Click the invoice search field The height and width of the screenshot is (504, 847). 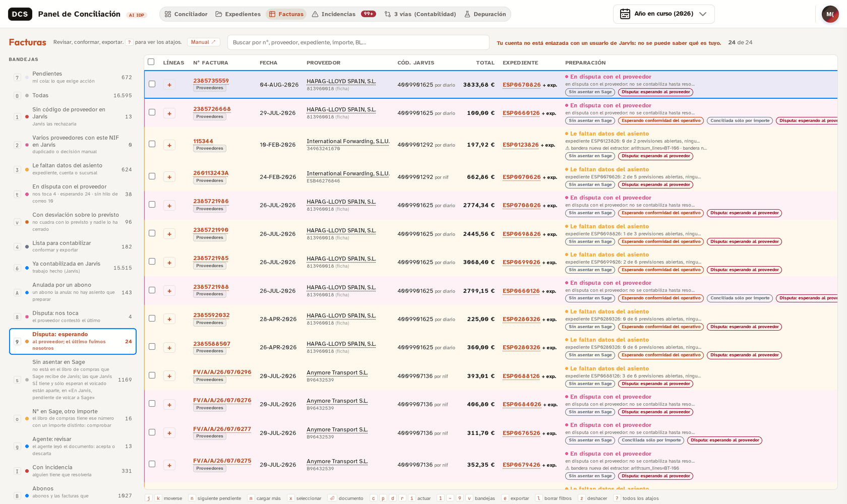(358, 42)
